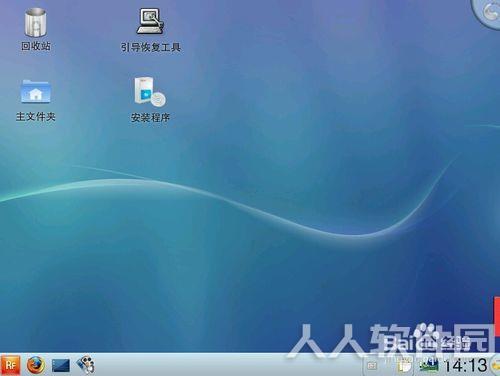
Task: Select the 回收站 label text
Action: pos(36,46)
